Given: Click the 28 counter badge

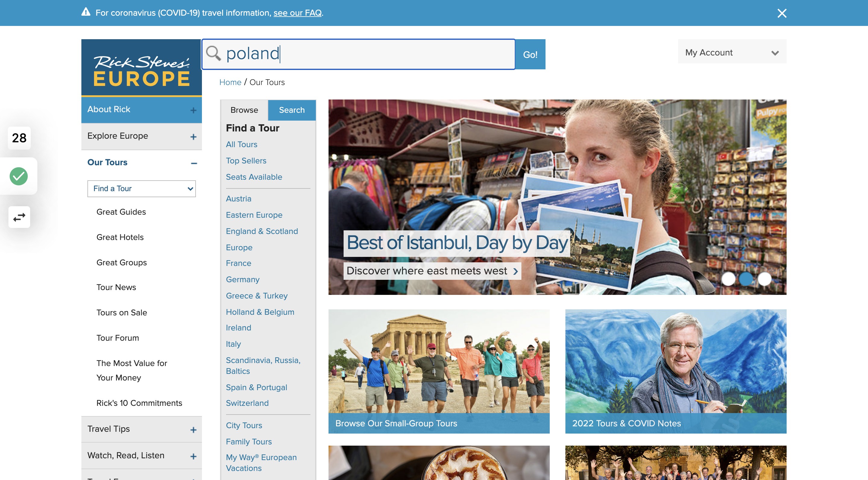Looking at the screenshot, I should tap(19, 138).
